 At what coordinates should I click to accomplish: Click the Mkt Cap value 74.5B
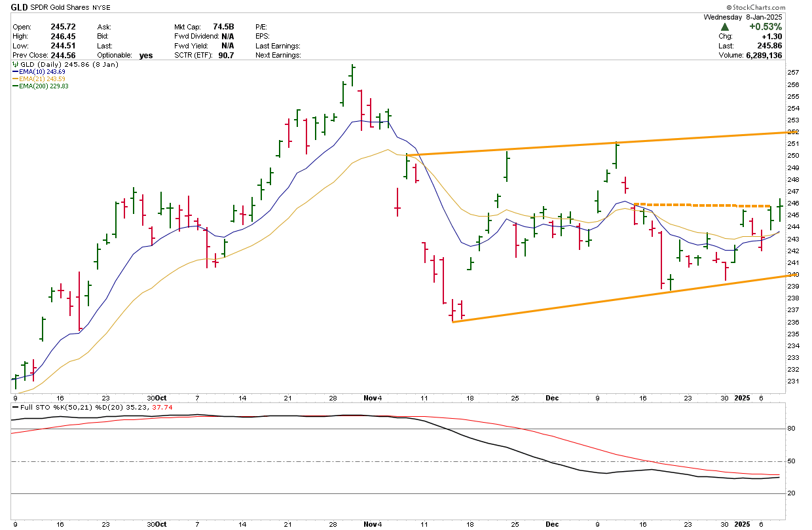click(223, 27)
